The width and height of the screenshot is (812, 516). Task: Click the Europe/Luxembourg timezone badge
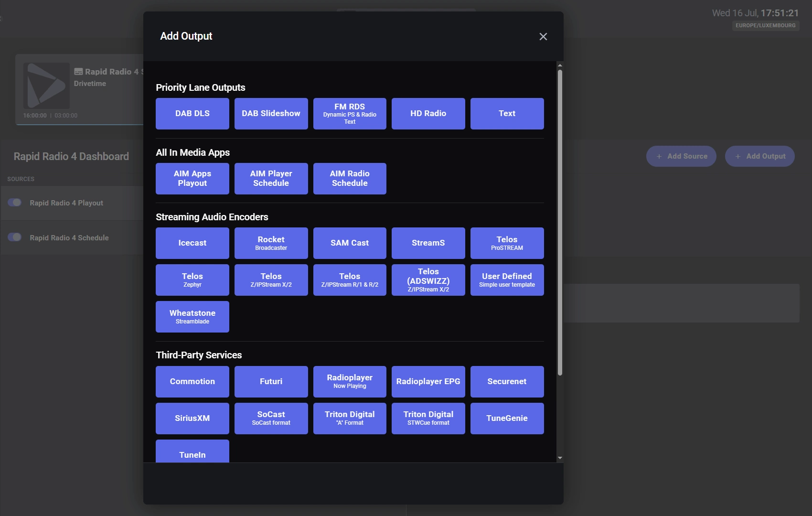[766, 25]
